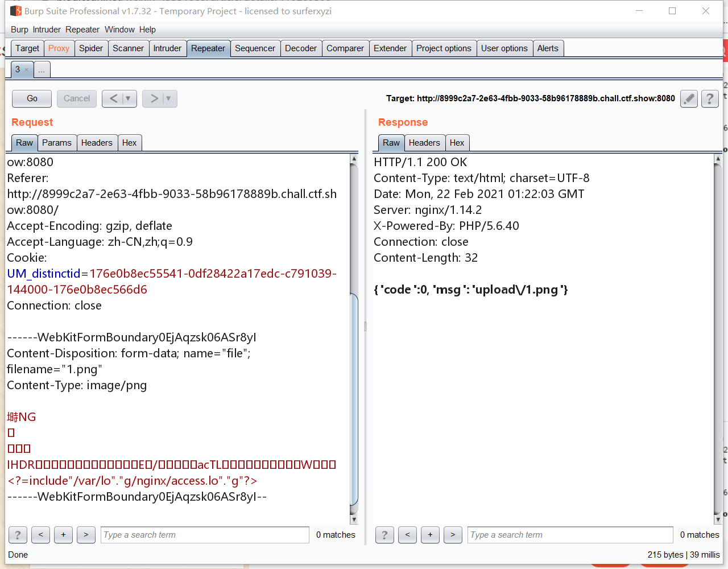This screenshot has width=728, height=569.
Task: Open a new Repeater tab with ellipsis
Action: 42,69
